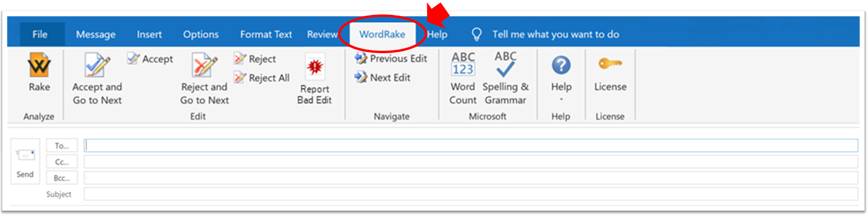Go to Previous Edit
The height and width of the screenshot is (215, 868).
(x=391, y=59)
